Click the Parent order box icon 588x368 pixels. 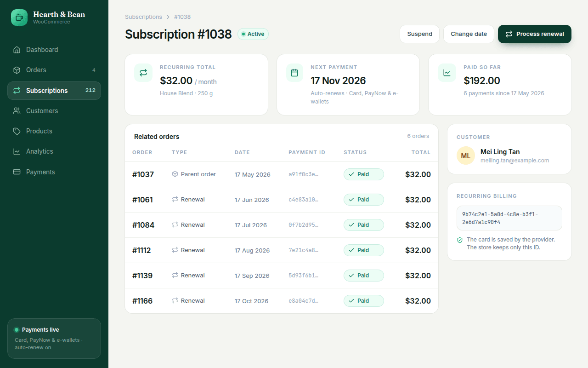175,174
